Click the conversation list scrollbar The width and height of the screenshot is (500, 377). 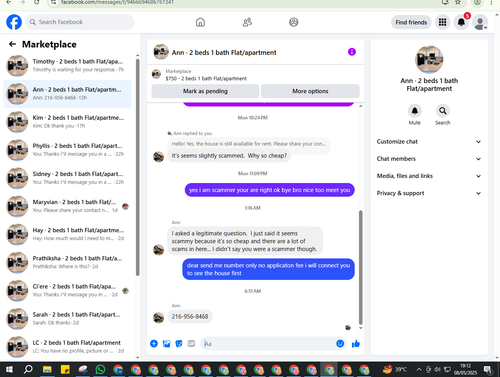click(137, 167)
